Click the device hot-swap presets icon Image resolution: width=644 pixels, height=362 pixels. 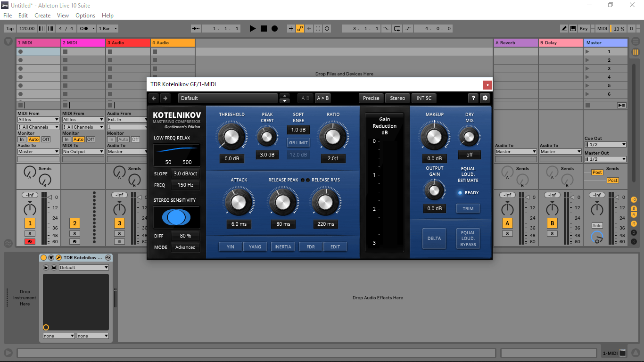click(108, 258)
